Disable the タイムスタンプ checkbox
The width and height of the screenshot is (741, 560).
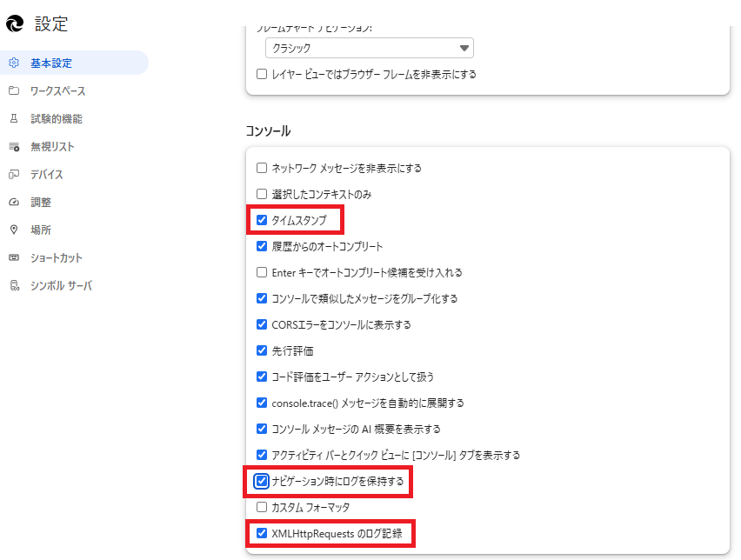point(262,220)
